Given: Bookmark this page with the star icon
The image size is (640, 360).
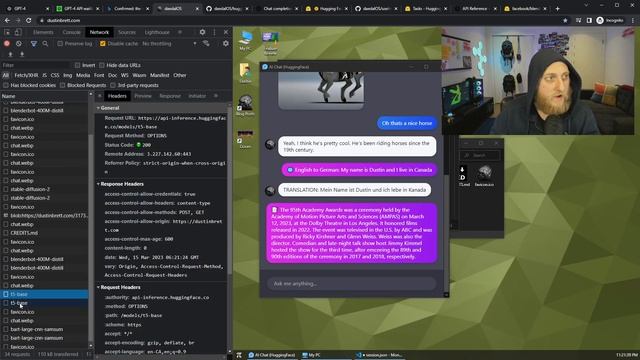Looking at the screenshot, I should 565,20.
